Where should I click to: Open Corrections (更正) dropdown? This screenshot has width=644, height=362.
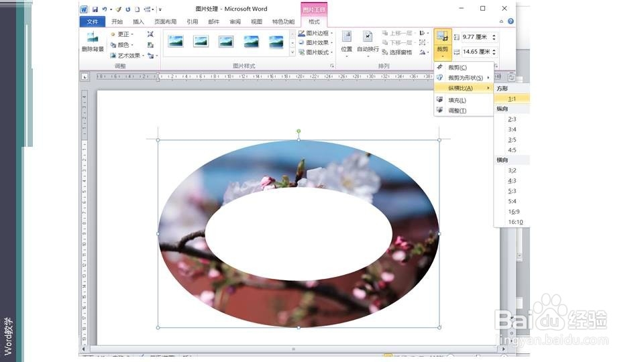point(121,34)
